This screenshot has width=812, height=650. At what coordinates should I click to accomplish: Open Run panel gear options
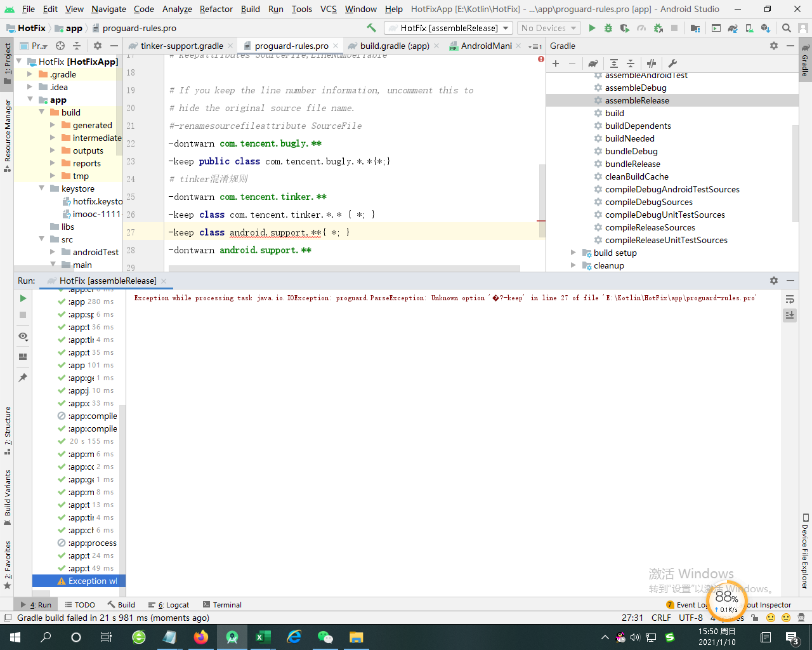coord(774,281)
